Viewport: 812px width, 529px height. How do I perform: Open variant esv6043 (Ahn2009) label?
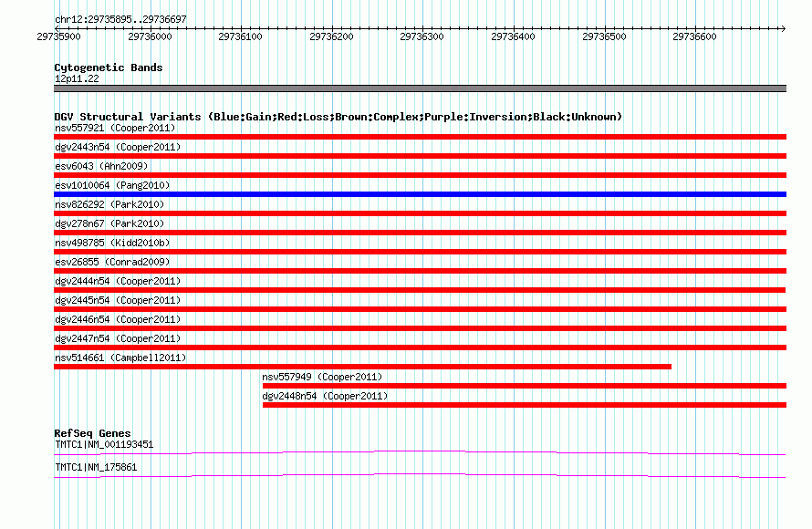tap(101, 166)
